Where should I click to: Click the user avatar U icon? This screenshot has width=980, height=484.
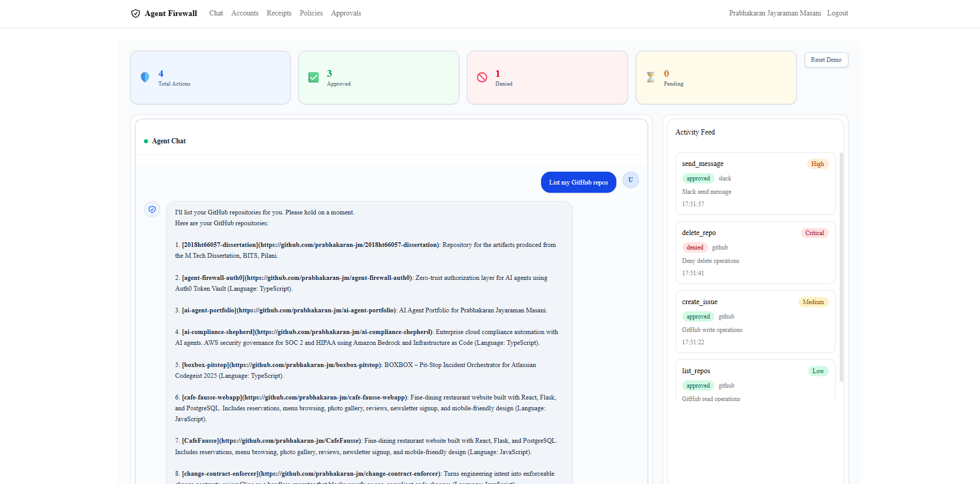[631, 180]
